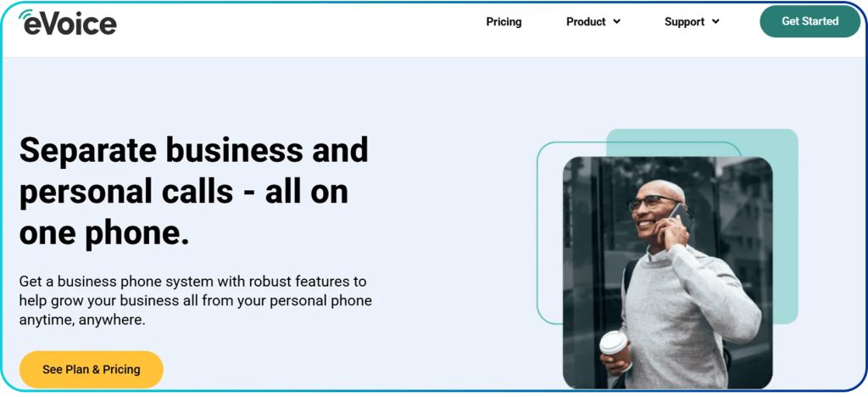This screenshot has height=397, width=868.
Task: Open the Pricing page link
Action: pos(504,21)
